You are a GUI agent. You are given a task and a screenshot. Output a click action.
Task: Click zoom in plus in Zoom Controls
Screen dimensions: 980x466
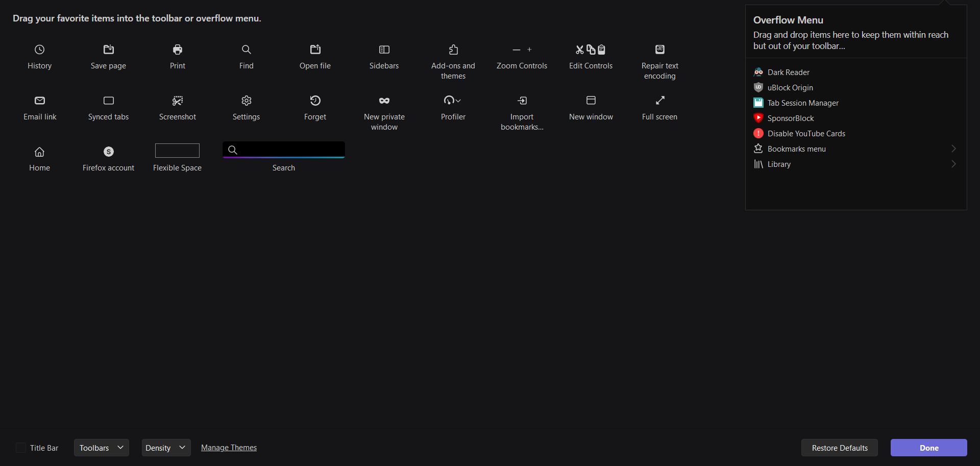(x=529, y=50)
